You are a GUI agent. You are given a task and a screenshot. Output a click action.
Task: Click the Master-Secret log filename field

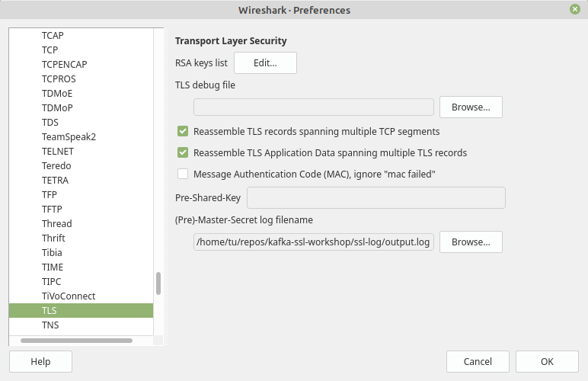click(x=313, y=242)
